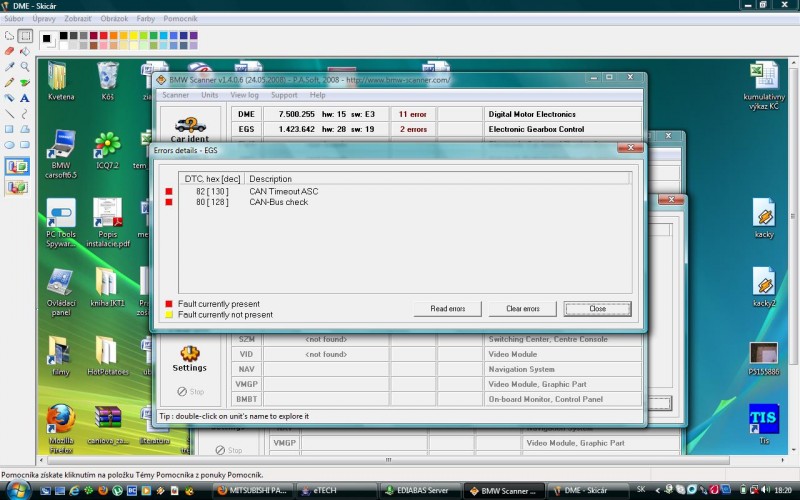This screenshot has height=500, width=800.
Task: Select the Rounded rectangle tool
Action: tap(24, 145)
